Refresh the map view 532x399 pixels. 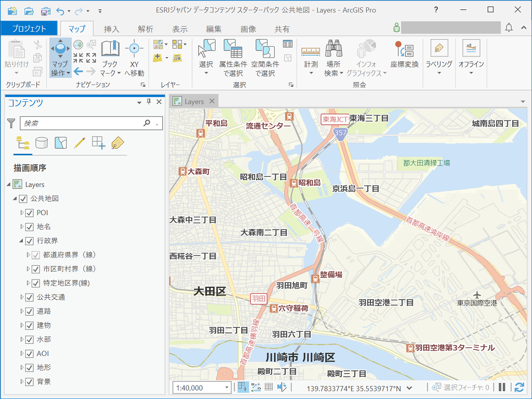tap(519, 387)
